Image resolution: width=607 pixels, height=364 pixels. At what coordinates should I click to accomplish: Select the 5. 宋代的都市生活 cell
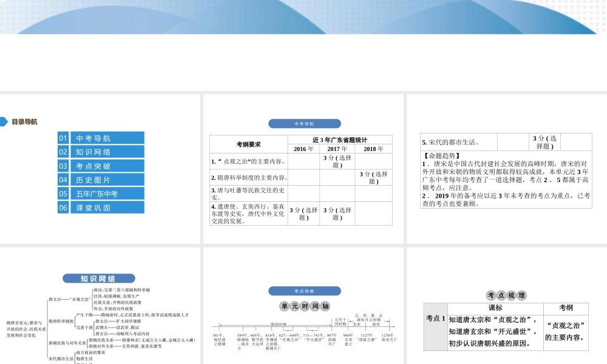tap(459, 142)
